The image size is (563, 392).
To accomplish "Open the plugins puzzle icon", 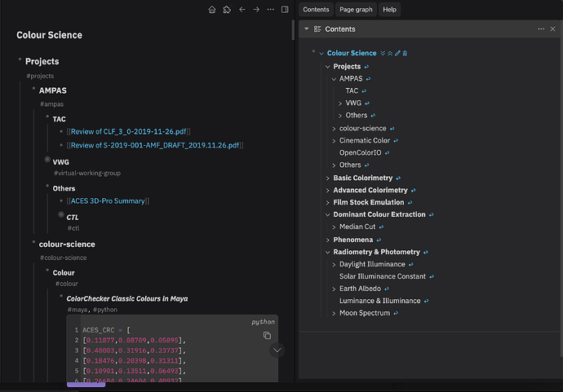I will 227,9.
